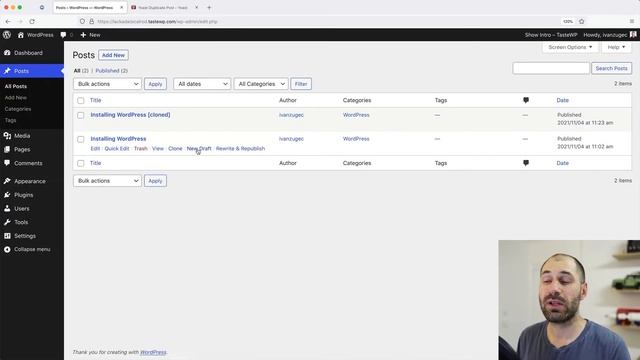
Task: Sort posts by Title column header
Action: click(x=96, y=100)
